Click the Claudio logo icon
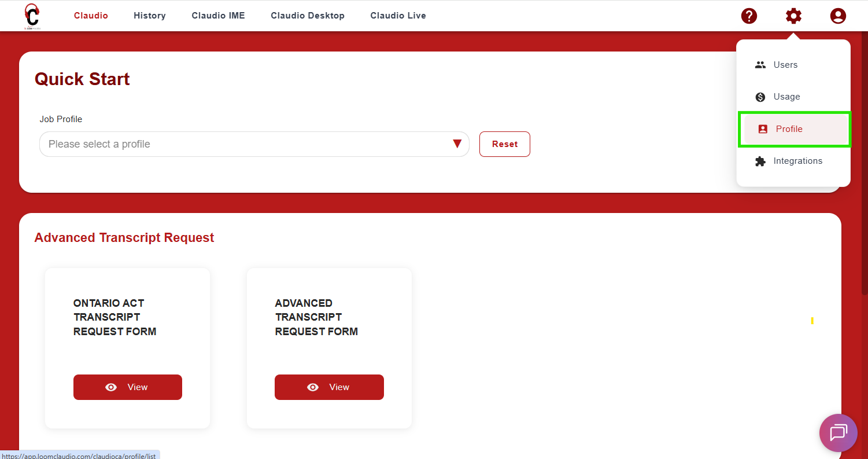The height and width of the screenshot is (459, 868). tap(32, 16)
